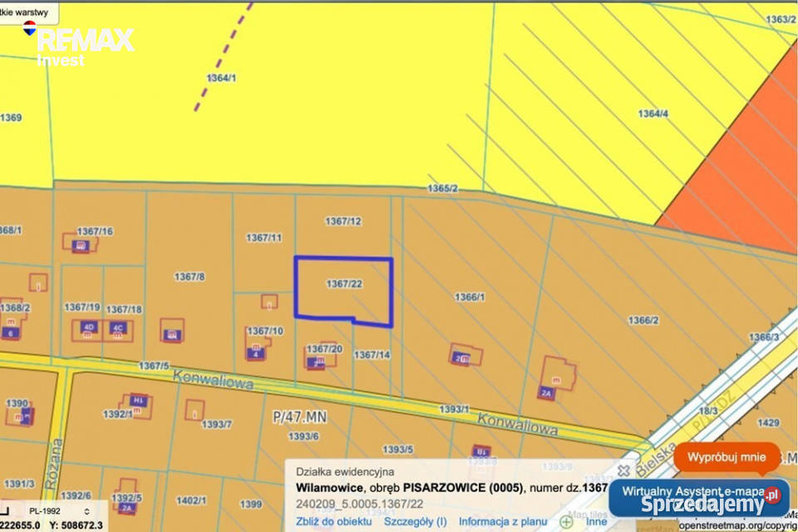Click the Wypróbuj mnie orange button
This screenshot has height=532, width=798.
pyautogui.click(x=727, y=457)
